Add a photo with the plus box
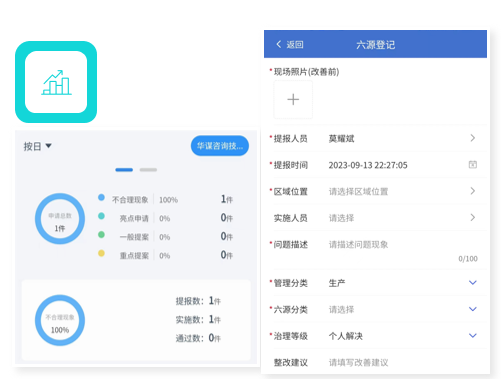The image size is (501, 379). pos(293,99)
